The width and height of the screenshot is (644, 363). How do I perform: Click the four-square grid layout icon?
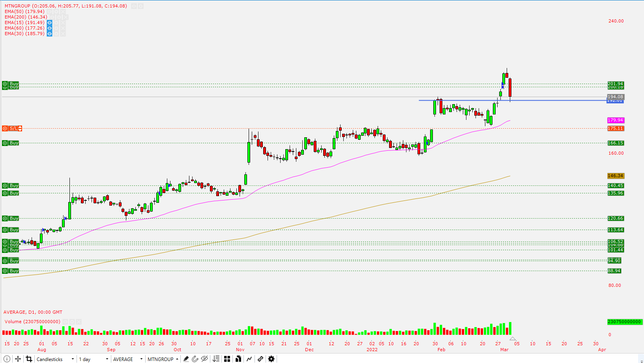(x=227, y=359)
